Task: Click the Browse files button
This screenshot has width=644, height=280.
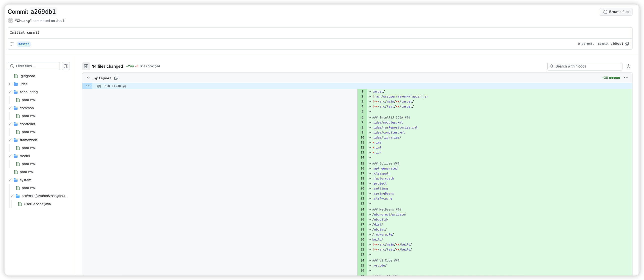Action: tap(616, 12)
